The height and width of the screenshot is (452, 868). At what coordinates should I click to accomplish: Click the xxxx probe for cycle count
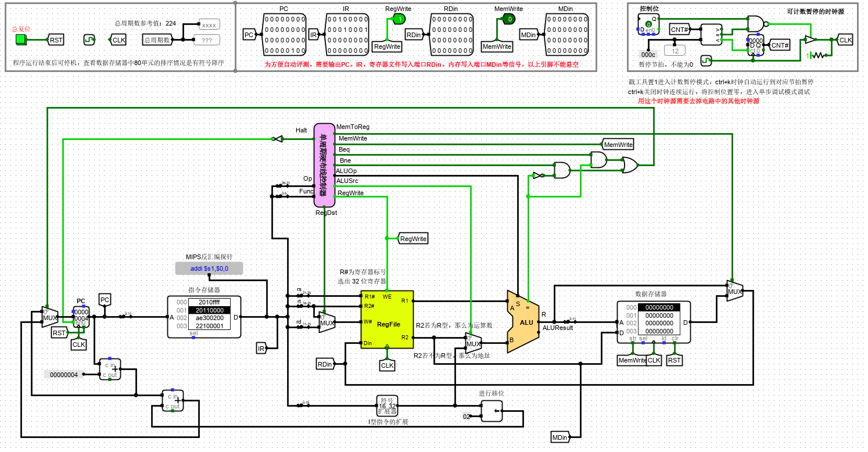(x=209, y=25)
